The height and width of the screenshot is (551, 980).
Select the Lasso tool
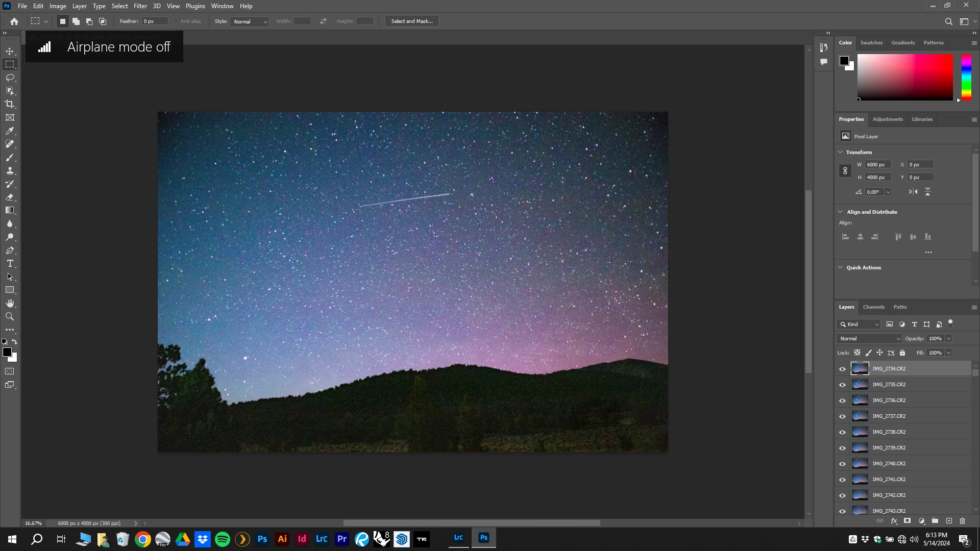tap(10, 78)
